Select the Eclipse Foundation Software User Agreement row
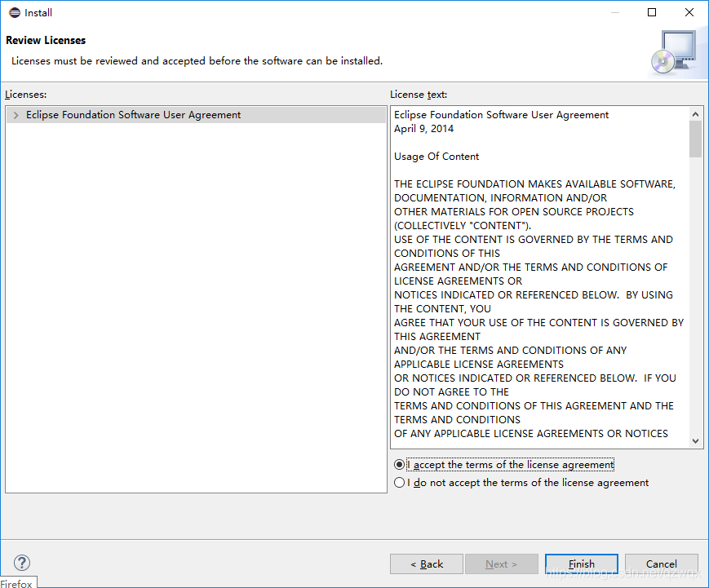The height and width of the screenshot is (588, 709). pyautogui.click(x=197, y=115)
